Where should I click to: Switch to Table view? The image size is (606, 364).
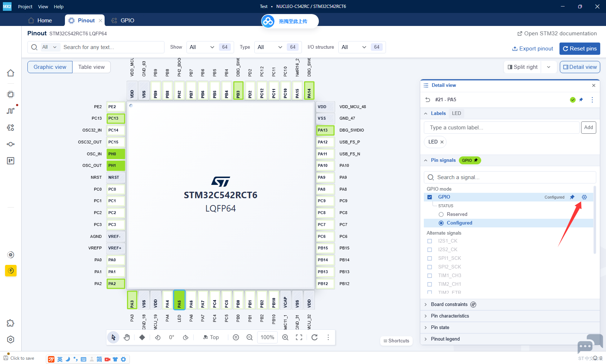click(x=91, y=67)
